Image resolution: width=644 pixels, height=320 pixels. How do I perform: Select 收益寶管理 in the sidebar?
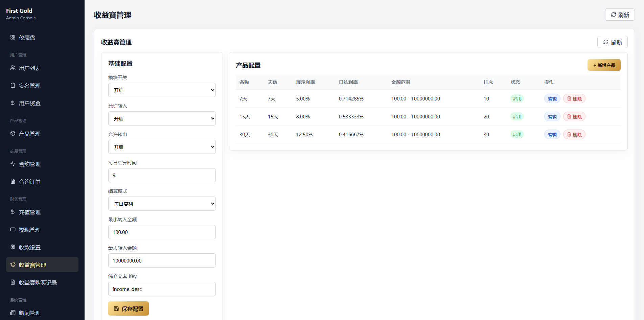point(42,265)
